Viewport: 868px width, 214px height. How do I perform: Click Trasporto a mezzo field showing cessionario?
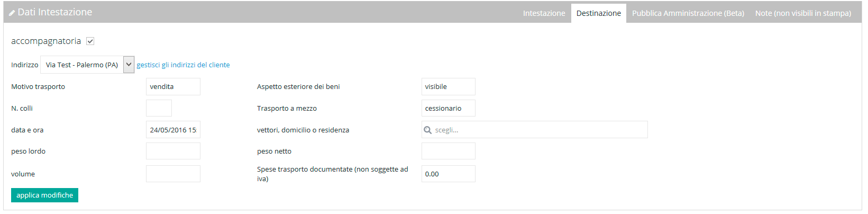(x=448, y=108)
